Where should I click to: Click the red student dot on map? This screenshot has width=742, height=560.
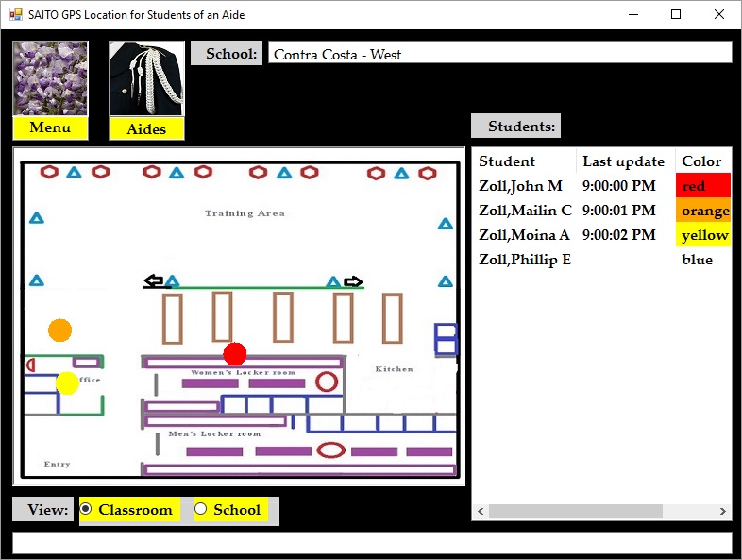tap(235, 354)
